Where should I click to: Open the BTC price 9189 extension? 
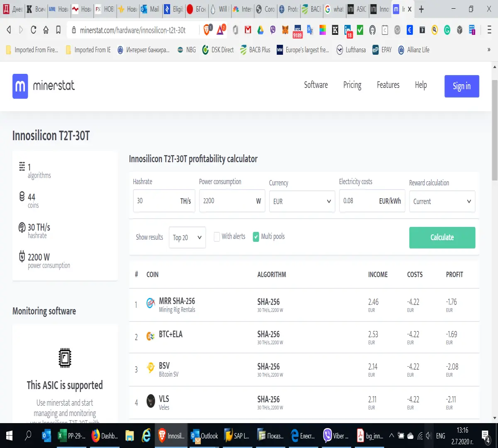coord(298,31)
